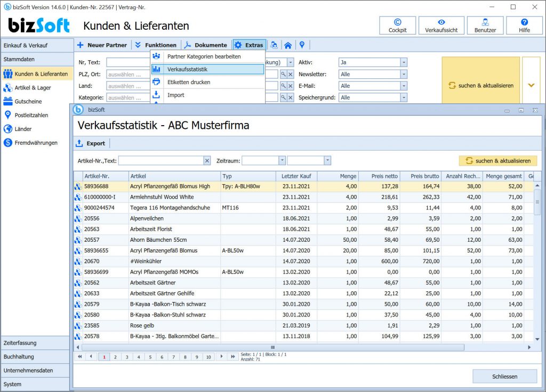546x392 pixels.
Task: Open the Funktionen dropdown menu
Action: pos(156,45)
